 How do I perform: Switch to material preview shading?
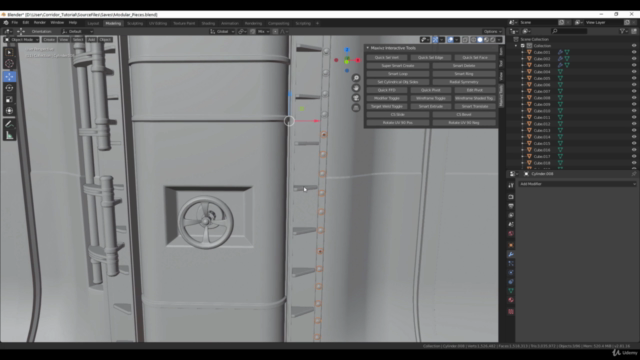[487, 40]
